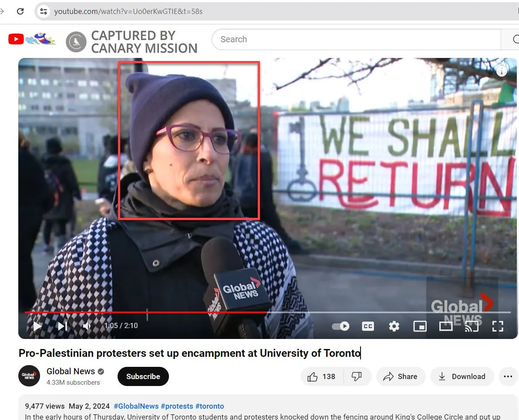Open the more actions menu

point(508,376)
